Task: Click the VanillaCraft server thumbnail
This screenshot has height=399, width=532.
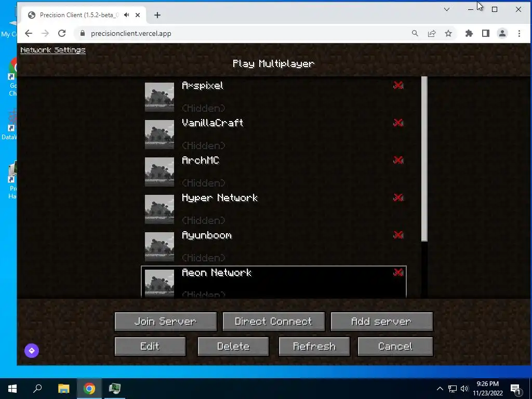Action: coord(159,135)
